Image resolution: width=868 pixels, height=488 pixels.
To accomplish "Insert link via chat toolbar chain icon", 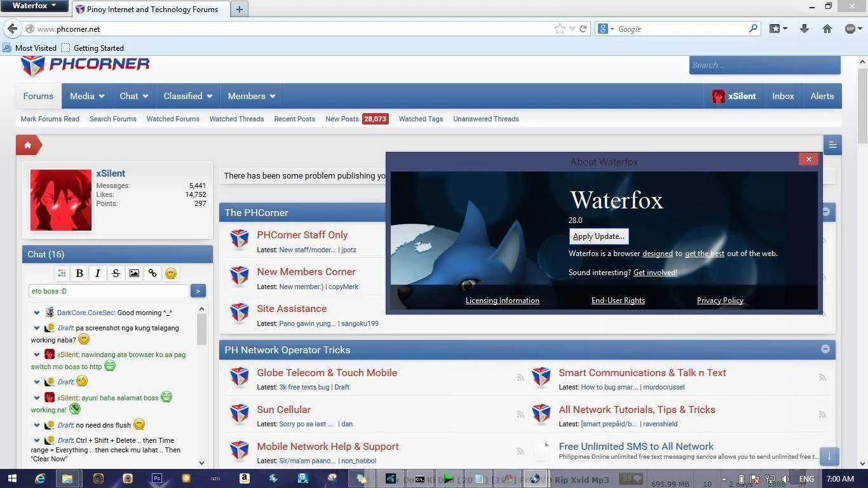I will point(153,273).
